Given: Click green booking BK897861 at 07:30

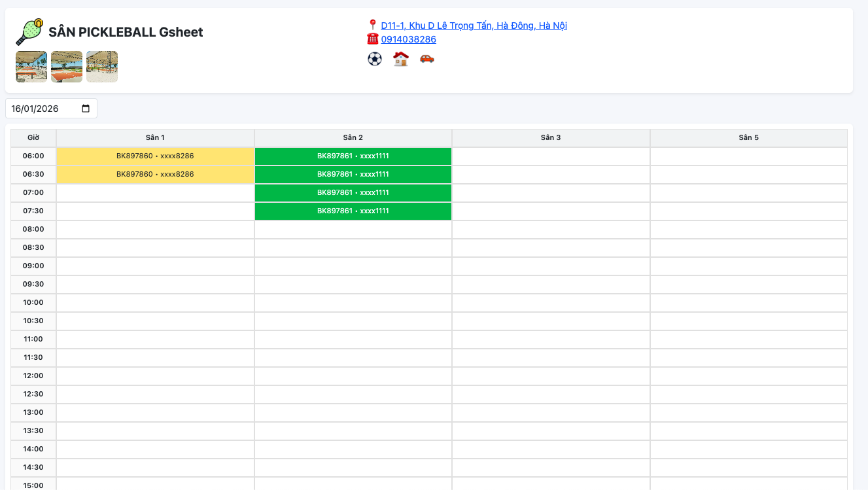Looking at the screenshot, I should [x=353, y=211].
